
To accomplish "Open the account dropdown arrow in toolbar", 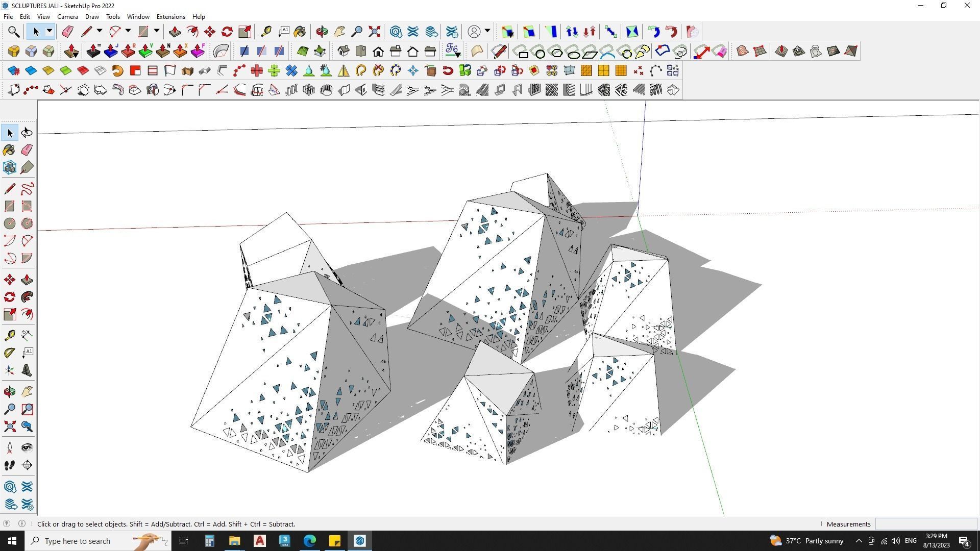I will [487, 32].
